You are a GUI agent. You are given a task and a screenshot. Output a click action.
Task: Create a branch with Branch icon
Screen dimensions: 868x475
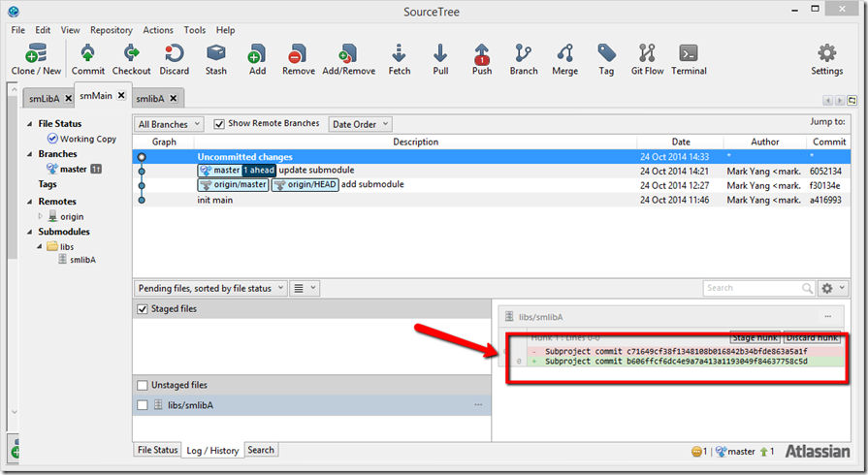(x=524, y=59)
